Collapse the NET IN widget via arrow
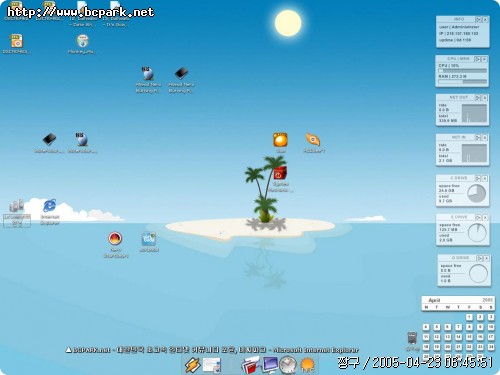The height and width of the screenshot is (375, 500). coord(478,137)
